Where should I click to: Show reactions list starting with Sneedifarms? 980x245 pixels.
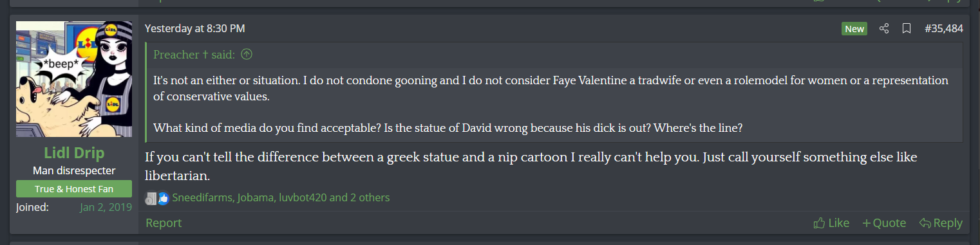click(x=281, y=198)
